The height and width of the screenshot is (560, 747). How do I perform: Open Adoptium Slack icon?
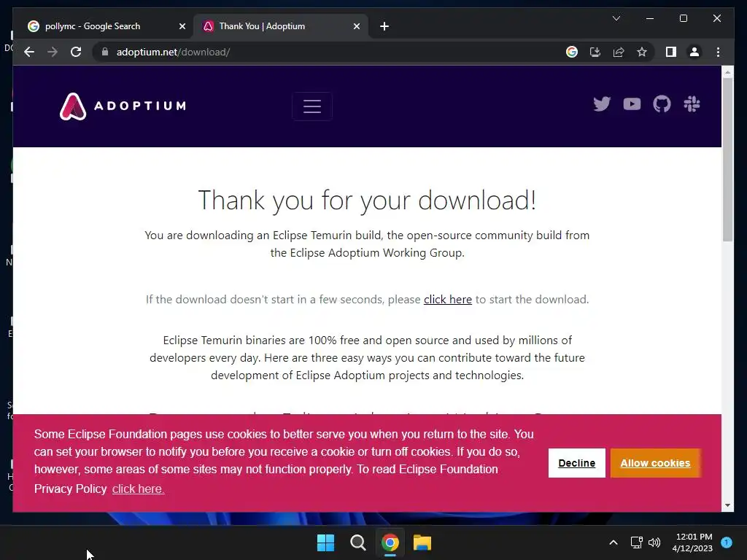pyautogui.click(x=692, y=104)
